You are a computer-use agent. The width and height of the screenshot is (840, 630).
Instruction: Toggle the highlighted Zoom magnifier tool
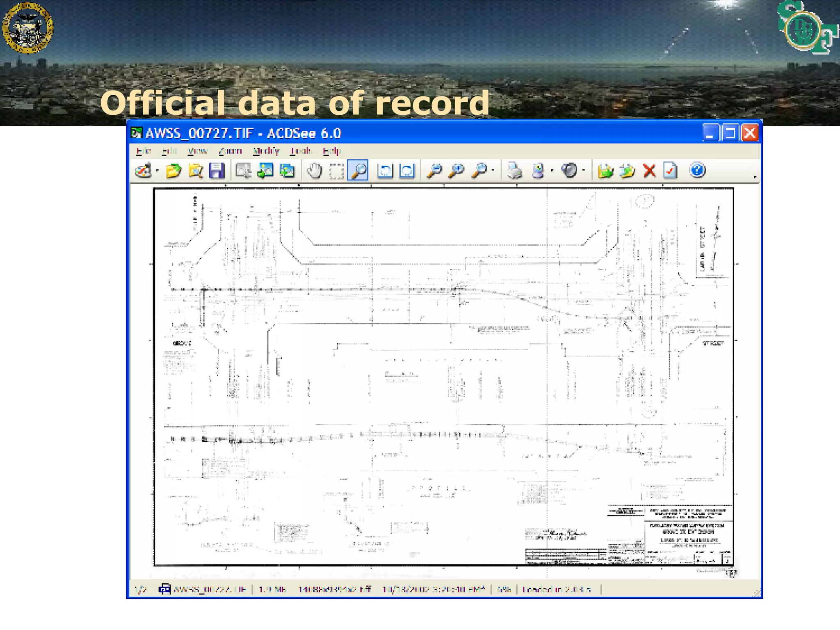click(x=358, y=170)
